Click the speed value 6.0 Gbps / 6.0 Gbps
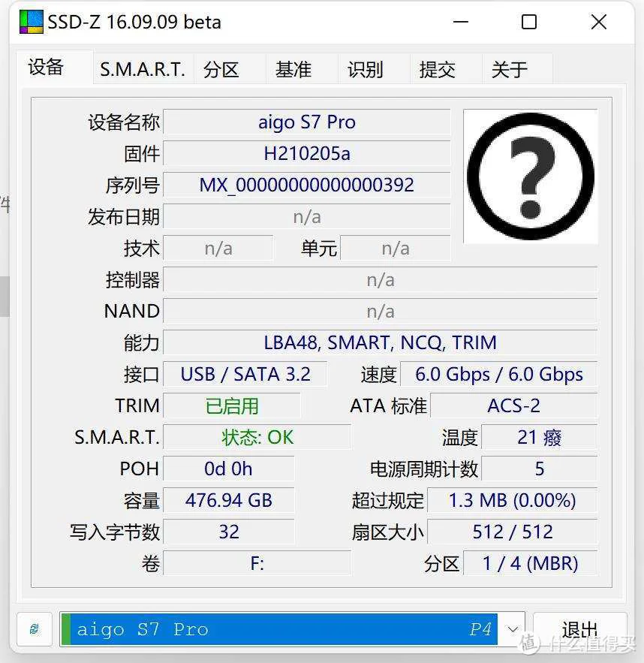Image resolution: width=644 pixels, height=663 pixels. click(x=499, y=374)
